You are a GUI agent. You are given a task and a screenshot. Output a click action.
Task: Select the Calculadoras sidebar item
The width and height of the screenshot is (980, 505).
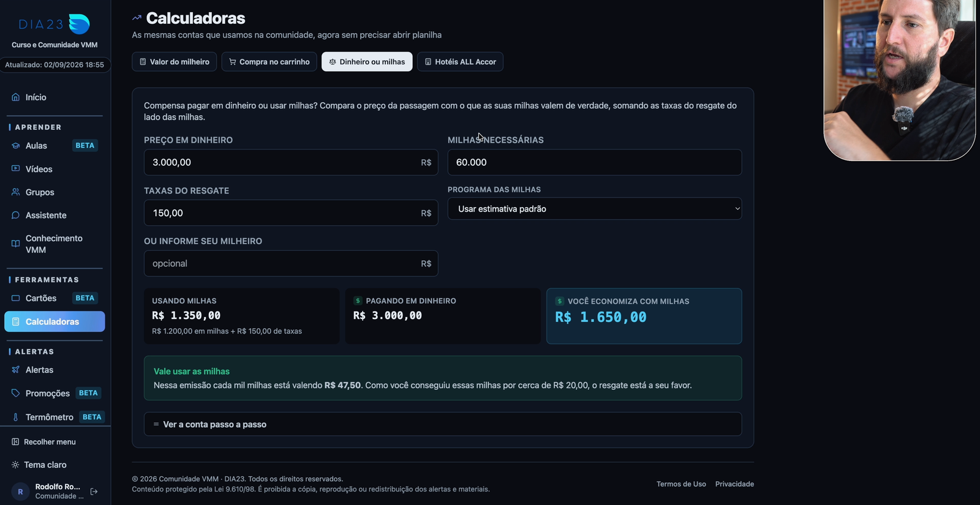55,321
